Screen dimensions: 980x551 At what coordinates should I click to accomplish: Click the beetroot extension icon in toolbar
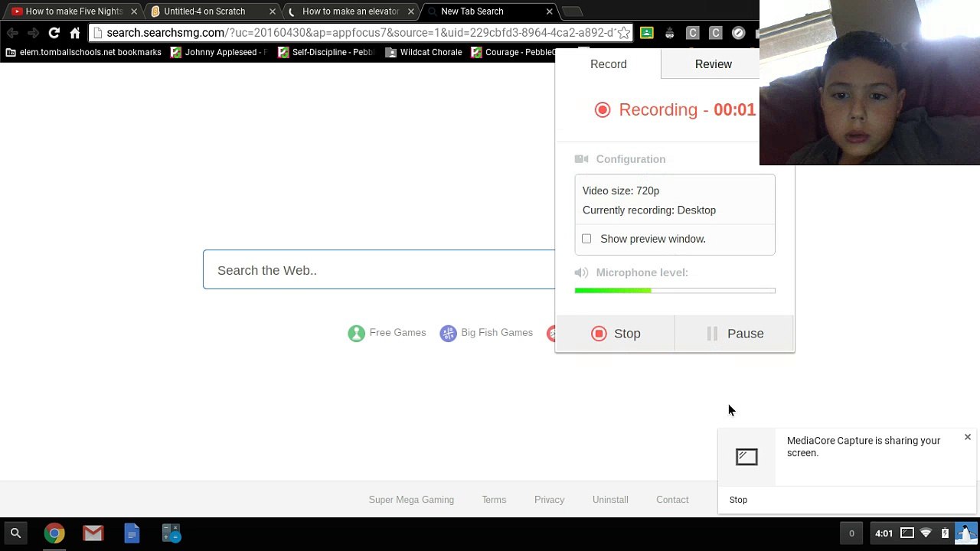[x=670, y=33]
